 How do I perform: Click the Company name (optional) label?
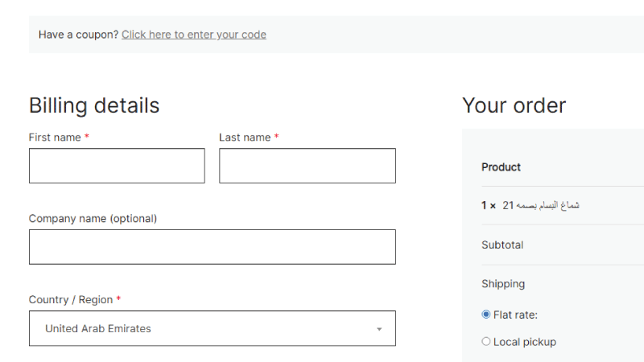[93, 219]
